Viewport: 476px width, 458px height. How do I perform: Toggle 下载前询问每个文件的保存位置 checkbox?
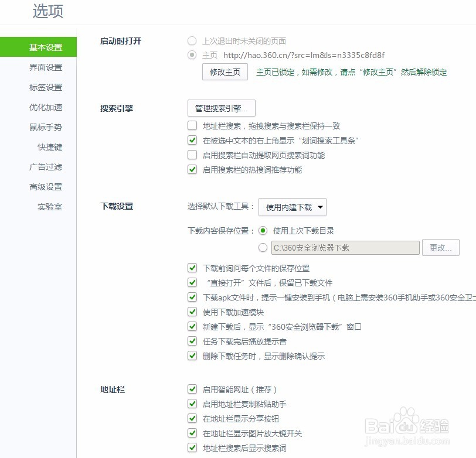[192, 268]
